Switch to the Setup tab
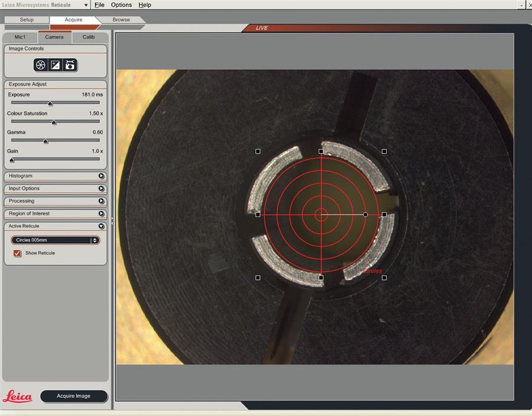The width and height of the screenshot is (532, 416). pos(27,20)
